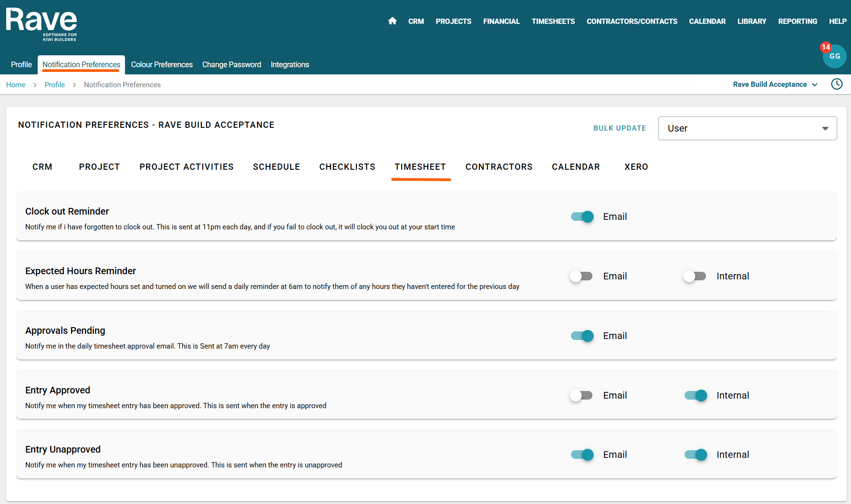Select the Xero notification tab
This screenshot has height=504, width=851.
pyautogui.click(x=636, y=167)
